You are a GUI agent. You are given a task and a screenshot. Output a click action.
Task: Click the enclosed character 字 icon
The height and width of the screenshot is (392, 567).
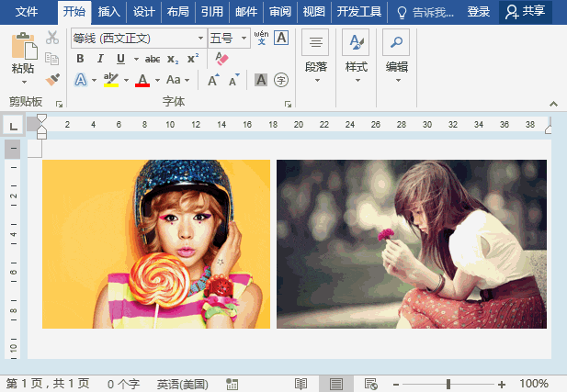(281, 81)
